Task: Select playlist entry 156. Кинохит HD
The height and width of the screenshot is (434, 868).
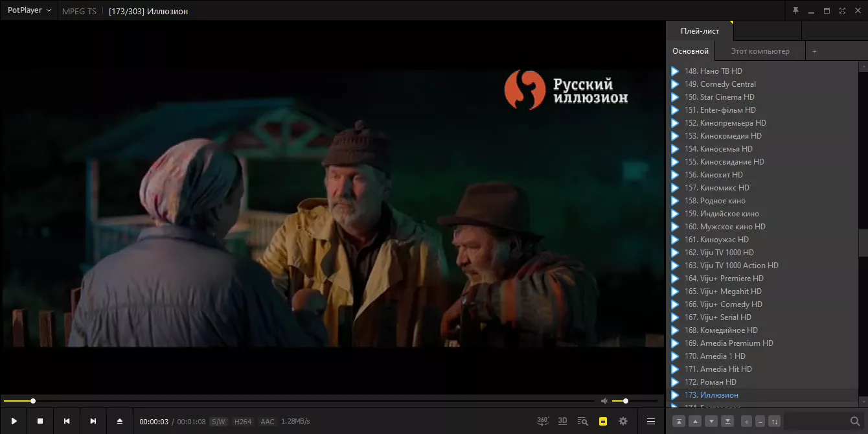Action: pyautogui.click(x=762, y=175)
